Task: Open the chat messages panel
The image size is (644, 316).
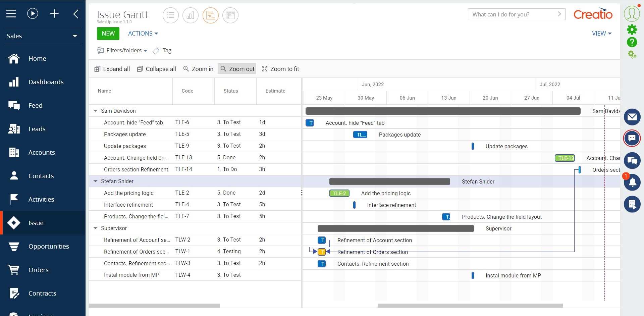Action: tap(632, 138)
